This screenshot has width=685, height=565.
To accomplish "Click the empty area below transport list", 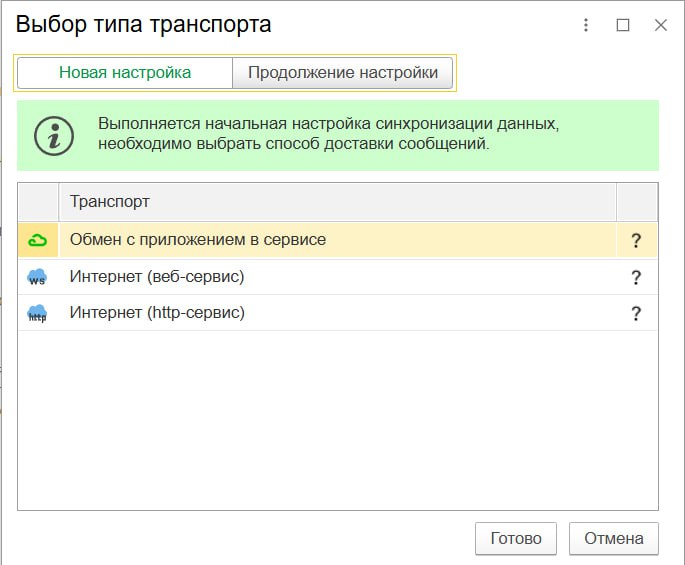I will [337, 420].
